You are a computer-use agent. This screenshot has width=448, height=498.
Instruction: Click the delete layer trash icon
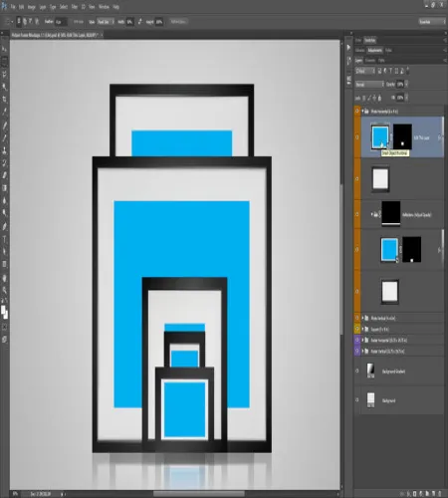(x=440, y=494)
